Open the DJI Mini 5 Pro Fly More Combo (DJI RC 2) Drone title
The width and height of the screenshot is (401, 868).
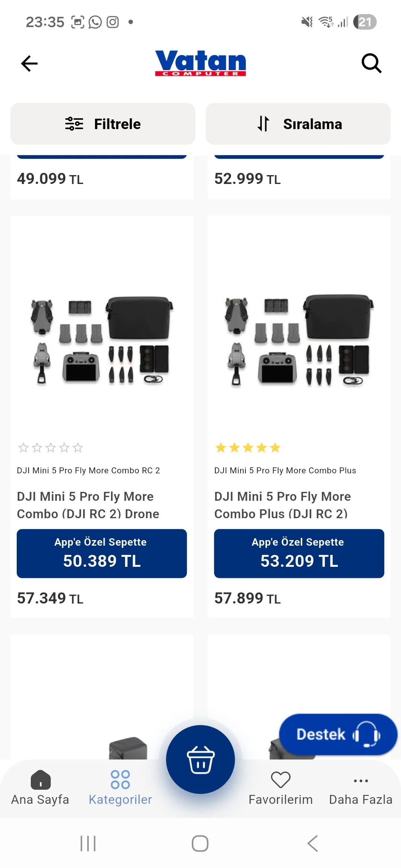click(x=88, y=505)
